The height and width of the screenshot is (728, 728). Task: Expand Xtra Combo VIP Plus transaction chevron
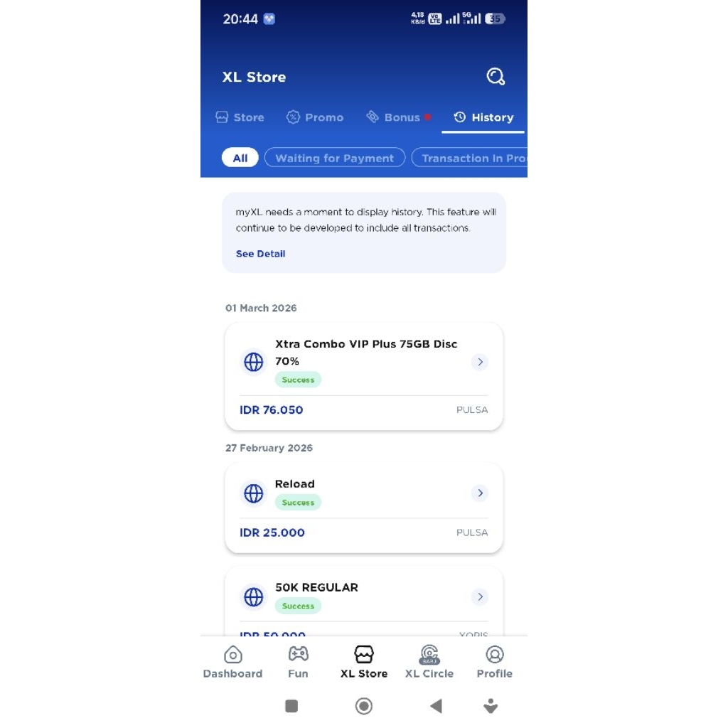[x=480, y=362]
